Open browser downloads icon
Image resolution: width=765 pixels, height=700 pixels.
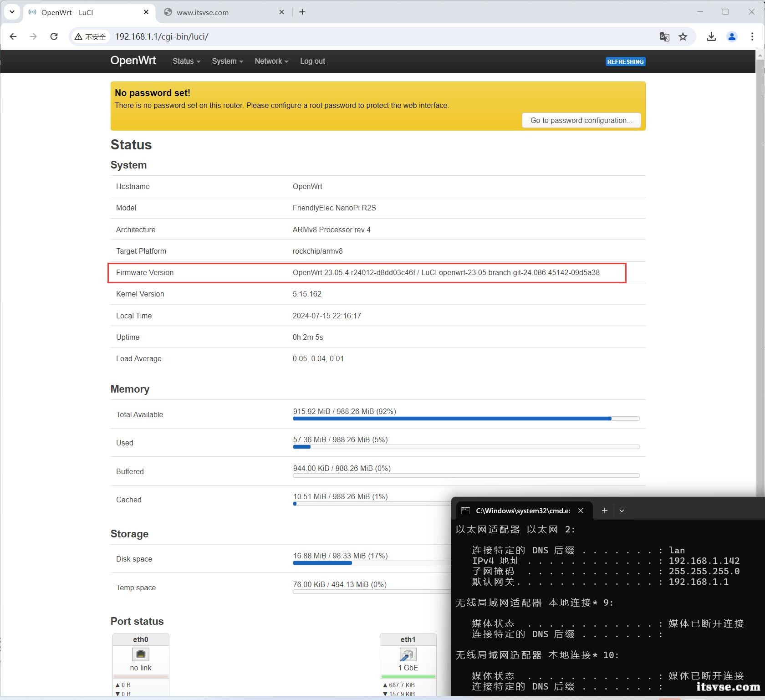pos(711,37)
